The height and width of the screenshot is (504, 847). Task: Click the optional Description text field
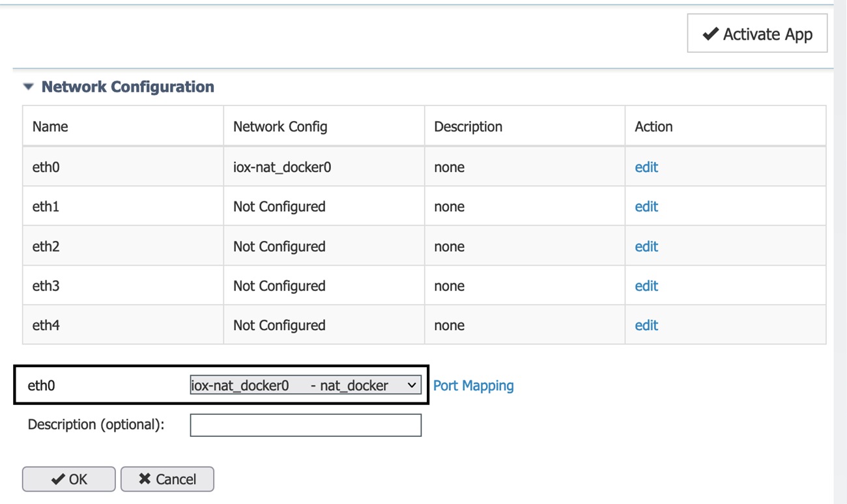coord(305,425)
